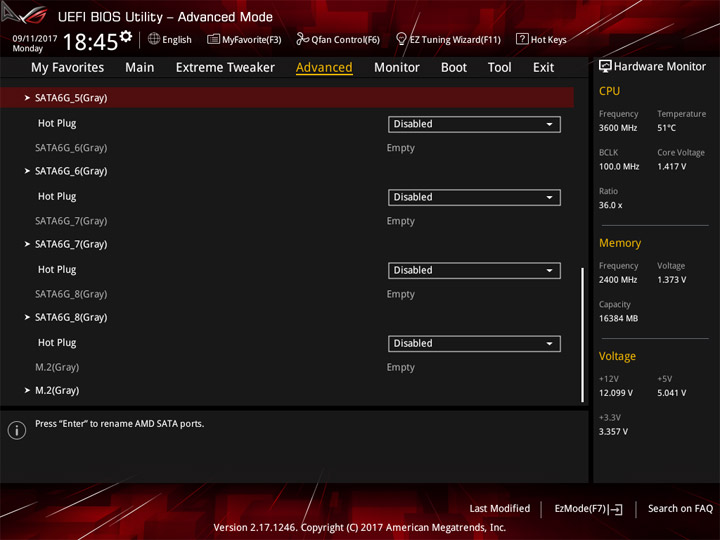Image resolution: width=720 pixels, height=540 pixels.
Task: Click CPU frequency 3600 MHz value
Action: tap(618, 128)
